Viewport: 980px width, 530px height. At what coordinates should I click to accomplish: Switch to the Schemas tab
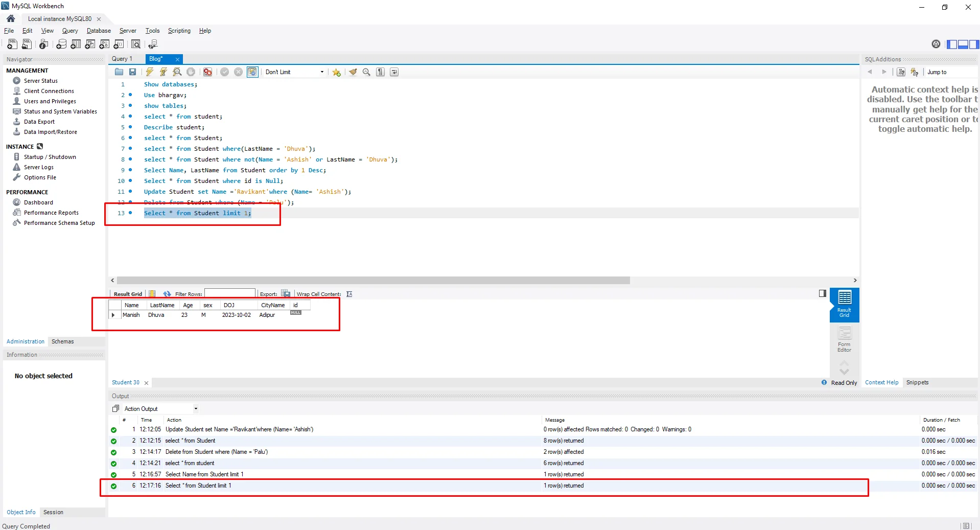[x=62, y=341]
